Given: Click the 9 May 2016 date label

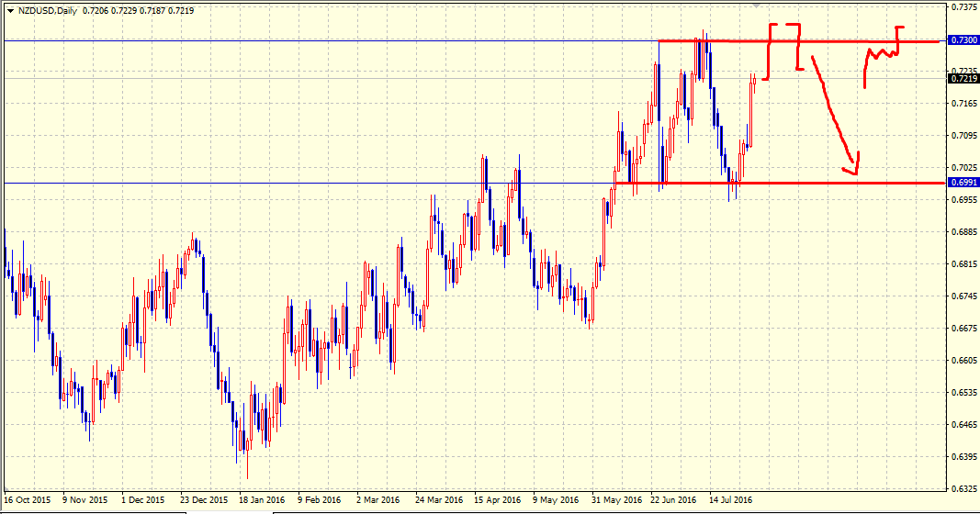Looking at the screenshot, I should point(556,500).
